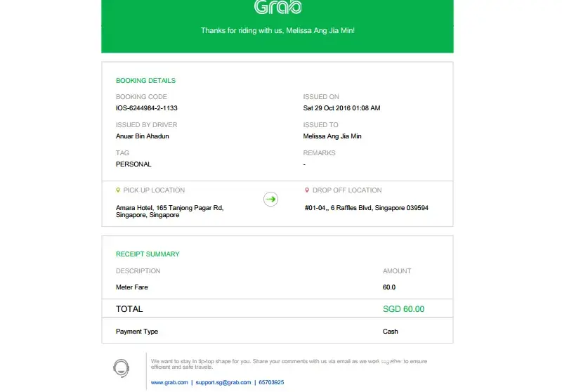This screenshot has width=562, height=392.
Task: Click the thanks for riding banner message
Action: (277, 31)
